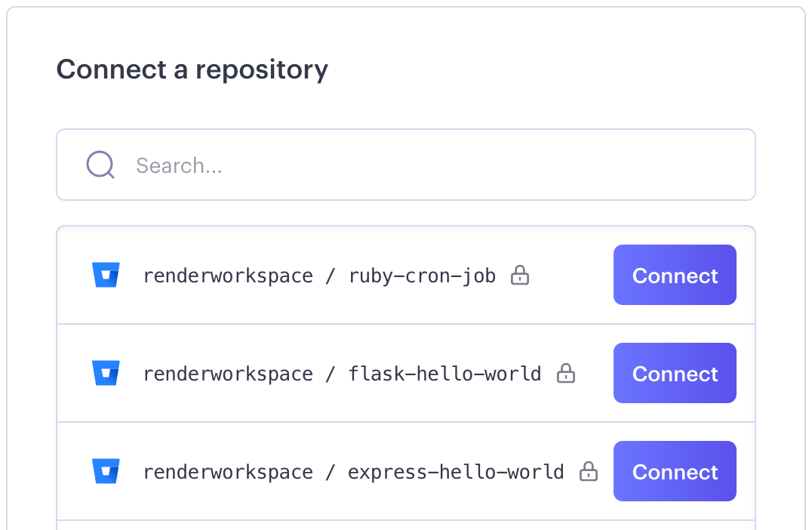Click the Bitbucket icon beside ruby-cron-job

coord(106,275)
